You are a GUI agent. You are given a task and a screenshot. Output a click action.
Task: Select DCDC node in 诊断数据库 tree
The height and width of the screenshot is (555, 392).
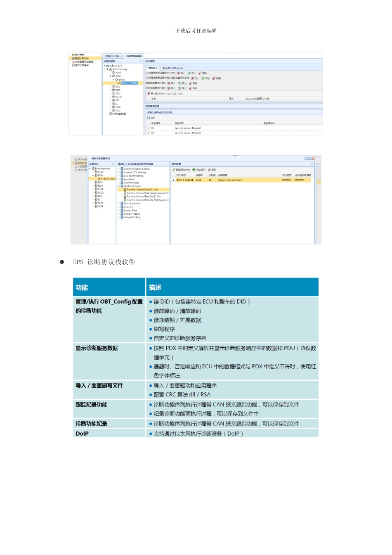pos(117,97)
